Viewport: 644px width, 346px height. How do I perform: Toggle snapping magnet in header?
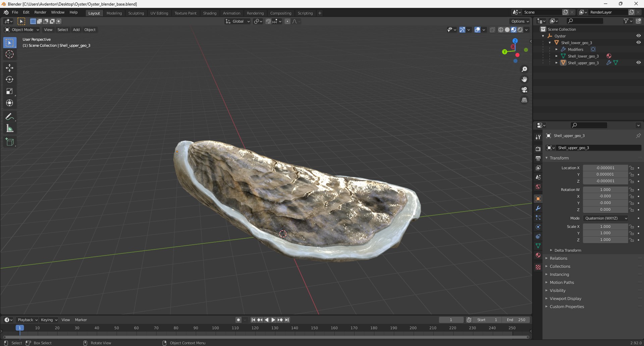click(x=268, y=21)
